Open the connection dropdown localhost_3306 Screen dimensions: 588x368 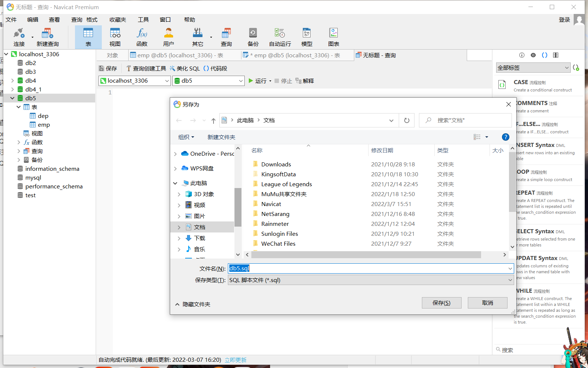click(135, 81)
